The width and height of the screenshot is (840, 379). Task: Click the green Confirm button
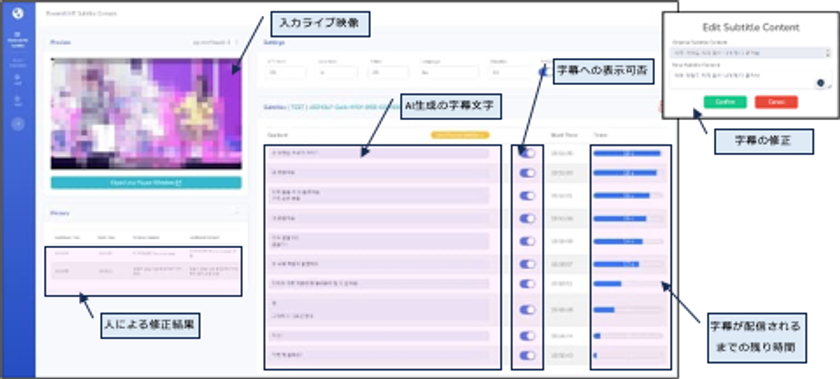pos(725,102)
